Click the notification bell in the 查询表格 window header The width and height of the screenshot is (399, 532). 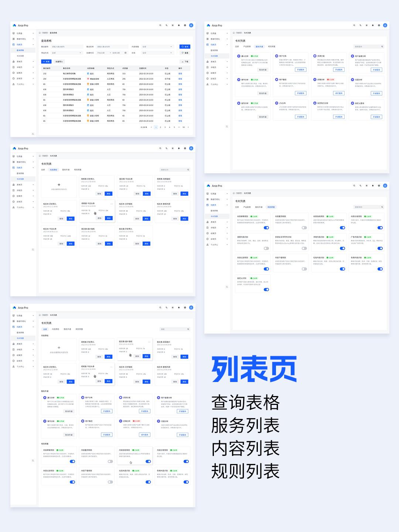tap(179, 25)
